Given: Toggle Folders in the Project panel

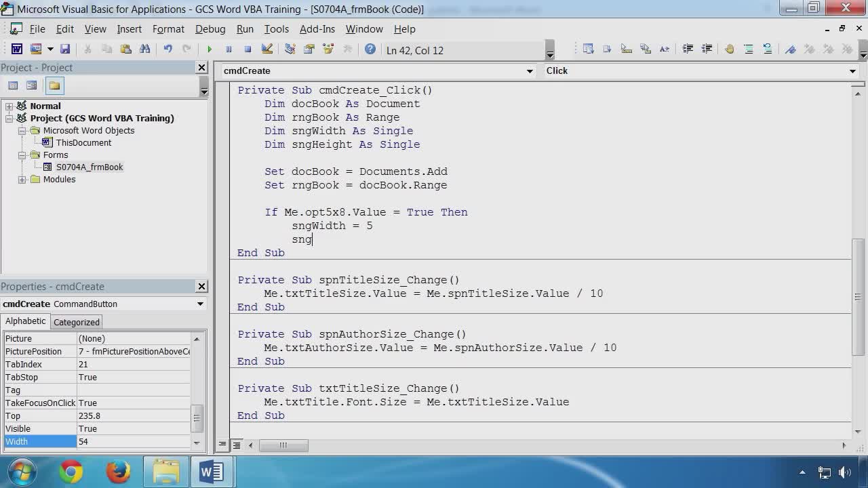Looking at the screenshot, I should 54,85.
